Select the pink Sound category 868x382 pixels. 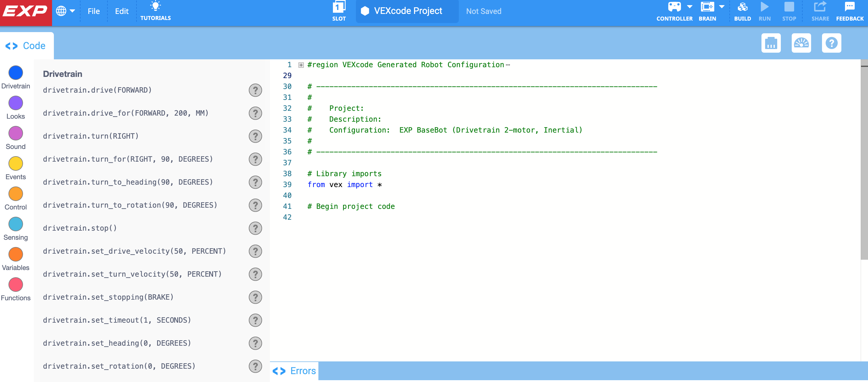point(15,138)
